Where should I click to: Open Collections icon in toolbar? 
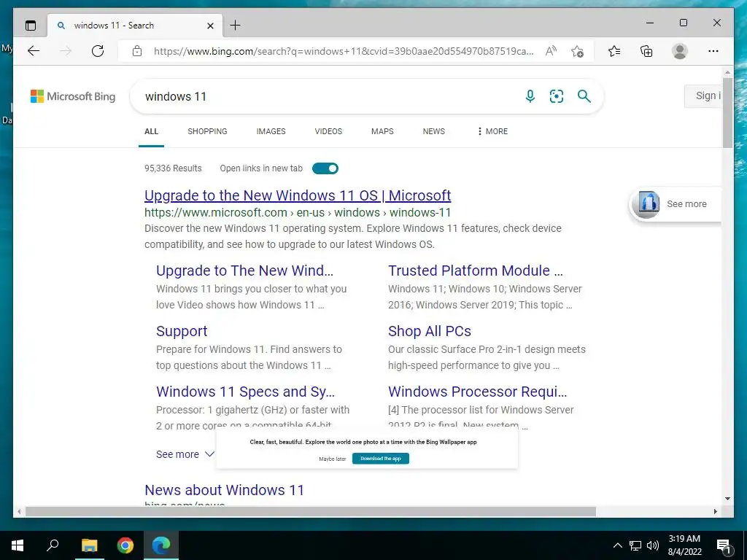tap(646, 51)
